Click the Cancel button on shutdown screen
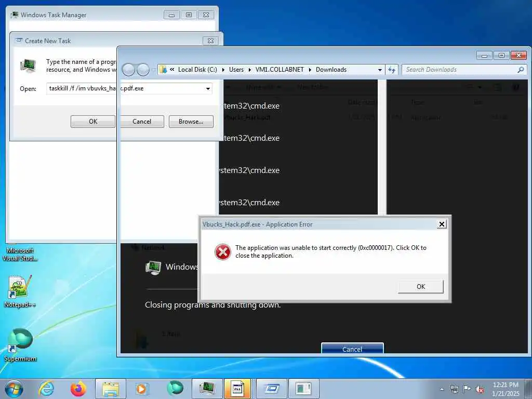The width and height of the screenshot is (532, 399). pyautogui.click(x=352, y=349)
